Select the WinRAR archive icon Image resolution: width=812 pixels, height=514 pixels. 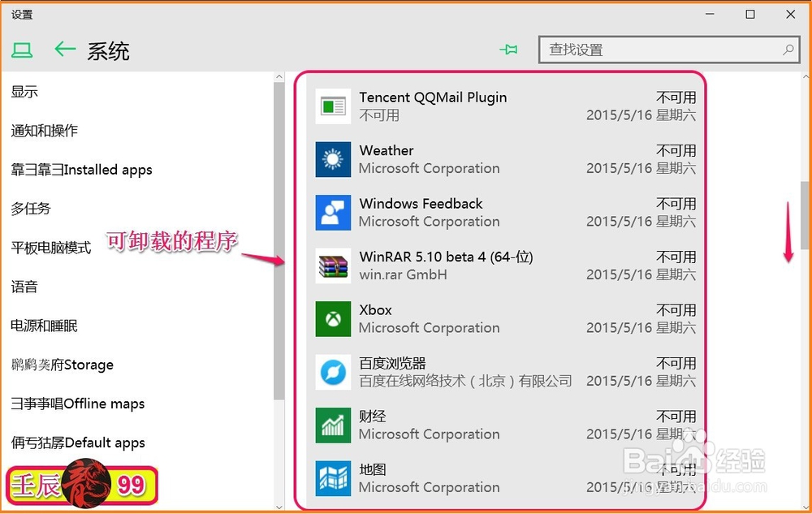[x=332, y=266]
